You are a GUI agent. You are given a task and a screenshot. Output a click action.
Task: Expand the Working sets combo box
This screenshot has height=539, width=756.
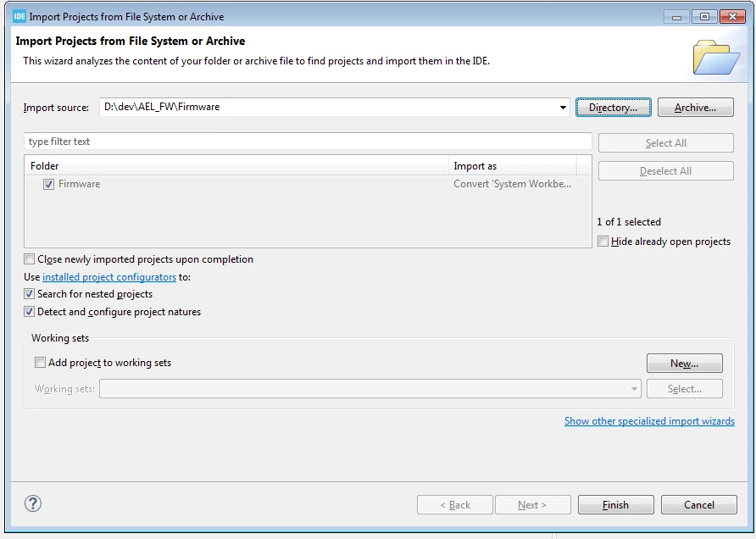point(634,389)
